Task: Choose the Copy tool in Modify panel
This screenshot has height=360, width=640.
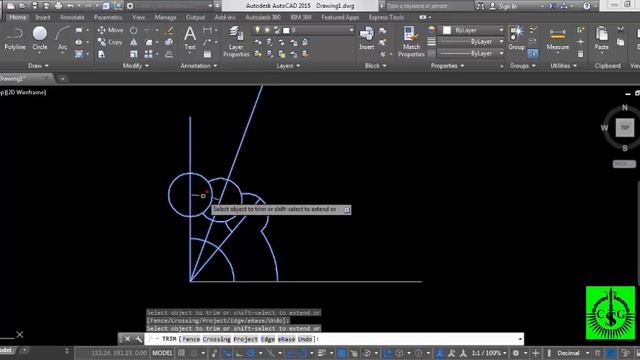Action: [x=110, y=42]
